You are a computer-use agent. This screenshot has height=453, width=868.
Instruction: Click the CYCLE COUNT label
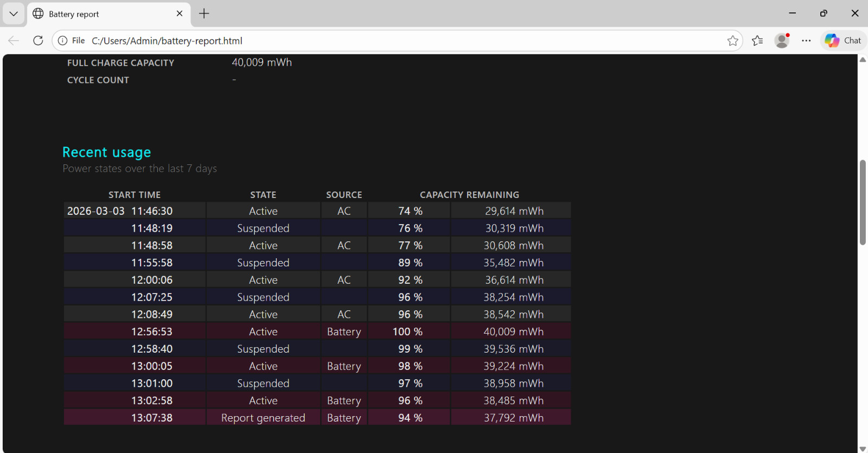98,80
